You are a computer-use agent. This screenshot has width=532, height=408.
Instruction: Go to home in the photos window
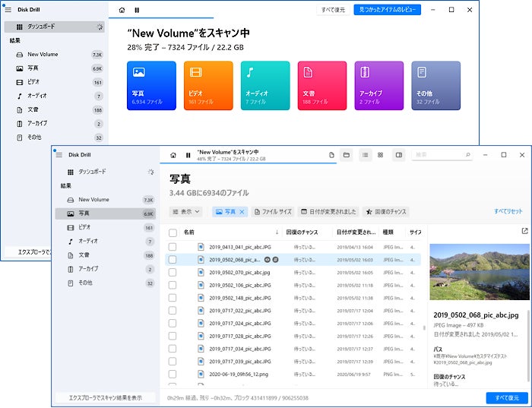pyautogui.click(x=173, y=155)
